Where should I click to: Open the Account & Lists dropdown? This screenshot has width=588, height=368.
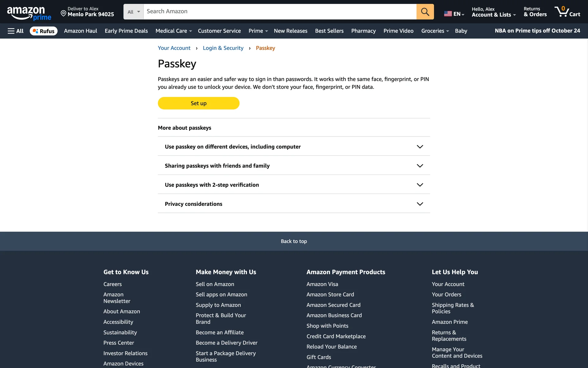click(x=493, y=12)
